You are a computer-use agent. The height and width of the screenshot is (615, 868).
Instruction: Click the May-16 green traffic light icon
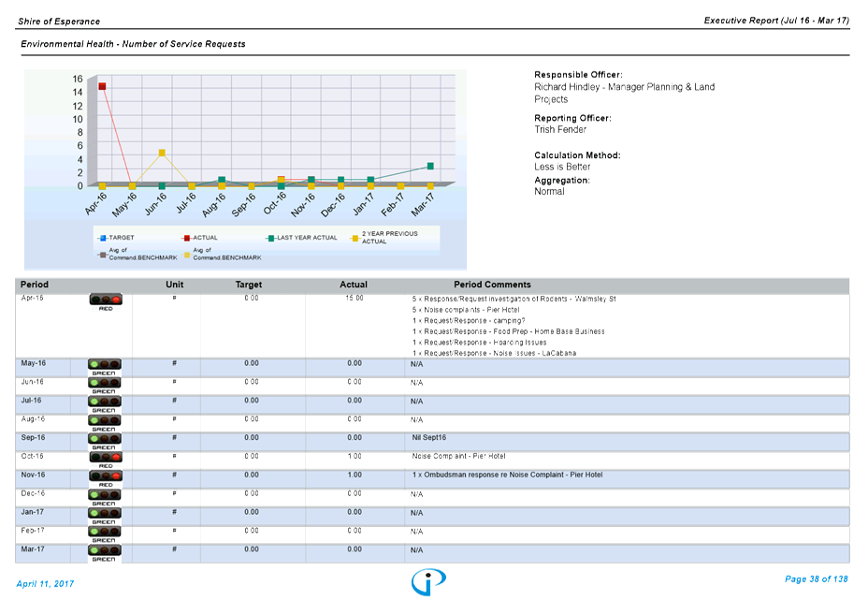105,364
